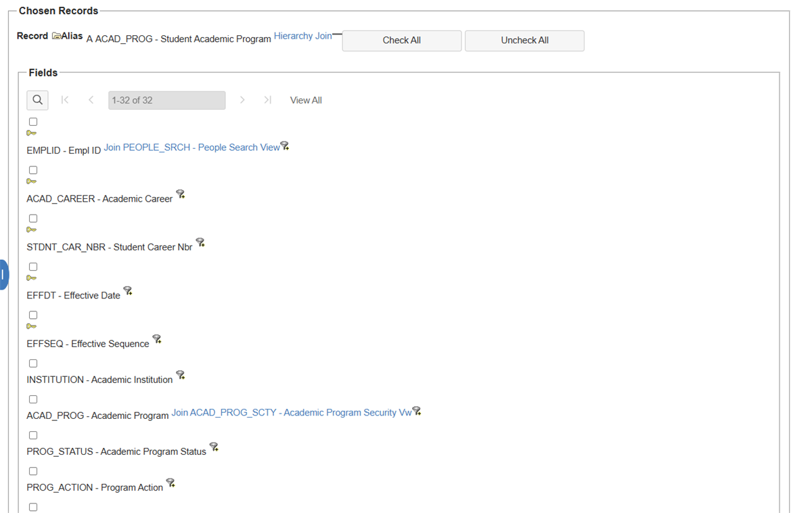Check the INSTITUTION field checkbox

[x=33, y=363]
